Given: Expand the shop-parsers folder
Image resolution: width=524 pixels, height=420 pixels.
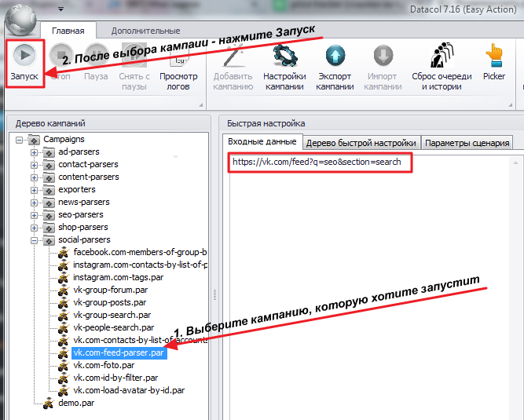Looking at the screenshot, I should pyautogui.click(x=34, y=228).
